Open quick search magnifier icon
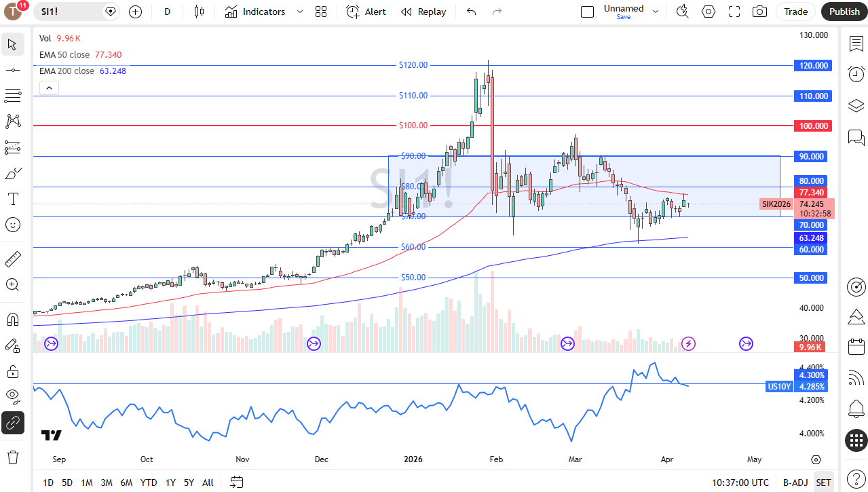Screen dimensions: 868x492 pyautogui.click(x=683, y=12)
